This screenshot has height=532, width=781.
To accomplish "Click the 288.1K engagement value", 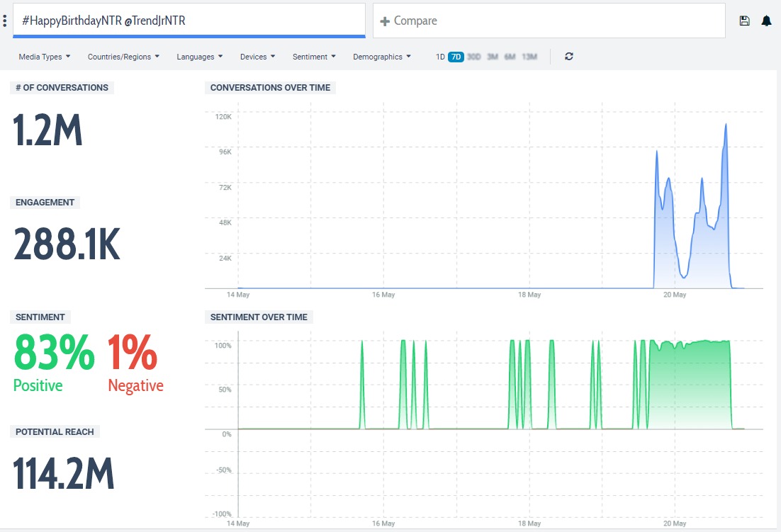I will [67, 244].
